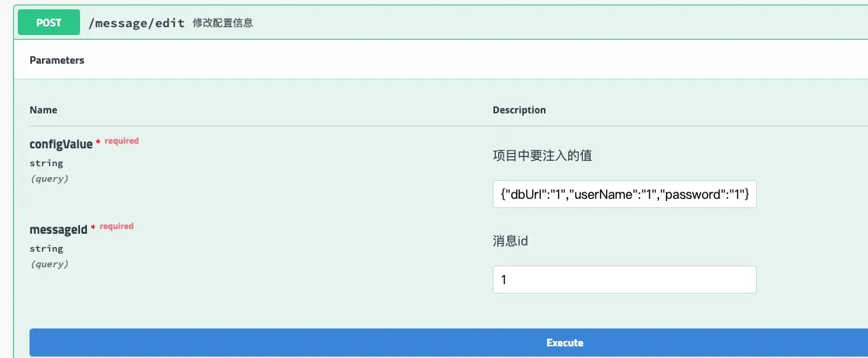Image resolution: width=868 pixels, height=358 pixels.
Task: Click the required marker beside configValue
Action: (122, 141)
